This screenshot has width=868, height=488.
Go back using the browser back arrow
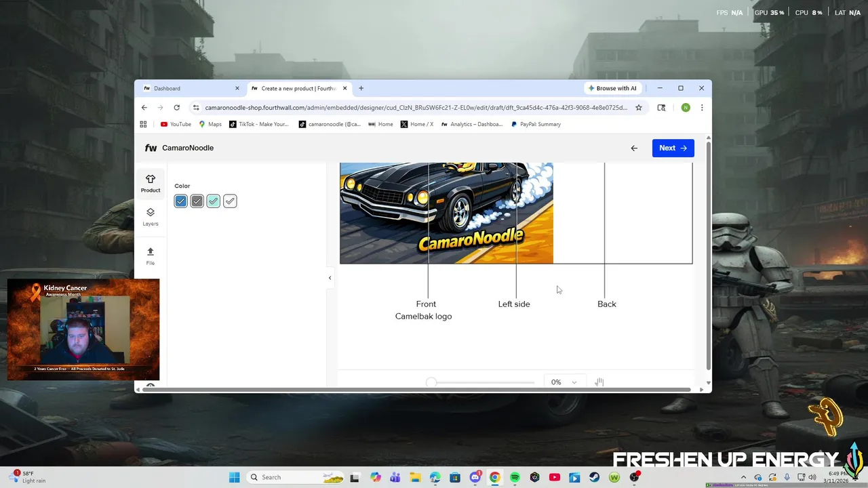point(144,107)
